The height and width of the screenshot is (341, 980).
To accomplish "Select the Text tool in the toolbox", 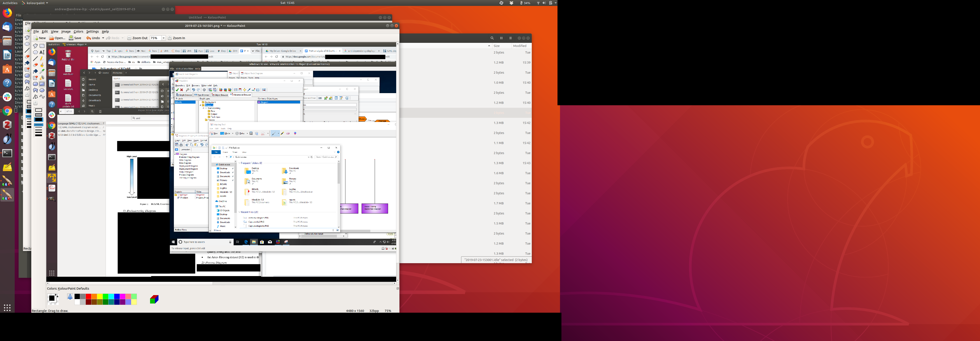I will 42,52.
